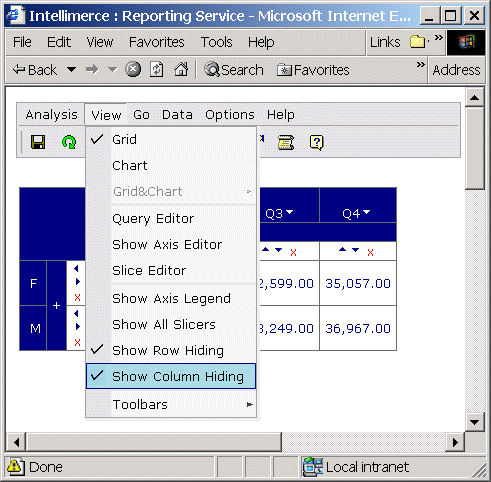Click the 36,967.00 cell value
491x482 pixels.
358,329
